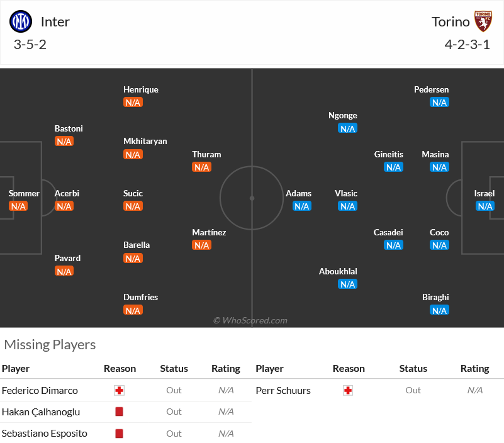Click the Torino club crest logo
The height and width of the screenshot is (443, 504).
pyautogui.click(x=483, y=21)
